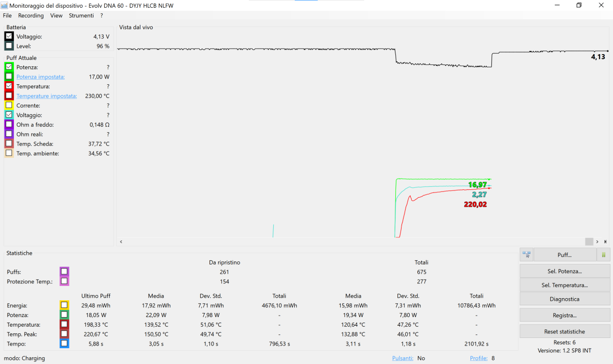Check the Statistiche Temperatura checkbox
This screenshot has height=364, width=613.
[x=64, y=324]
